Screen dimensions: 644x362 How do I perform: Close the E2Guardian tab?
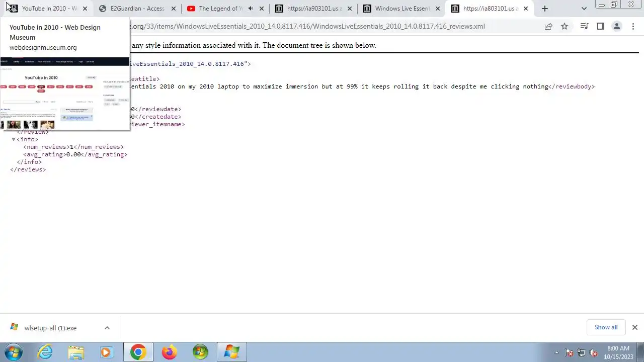coord(174,9)
